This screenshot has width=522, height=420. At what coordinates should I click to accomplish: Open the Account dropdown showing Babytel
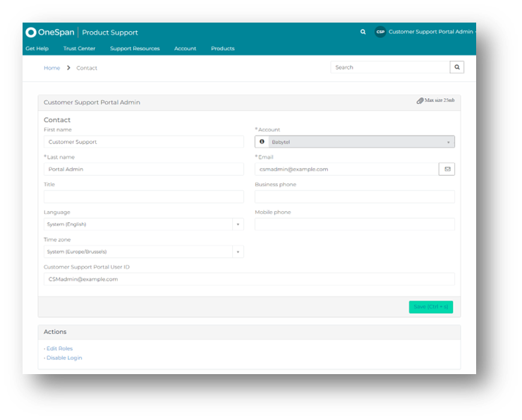coord(360,142)
